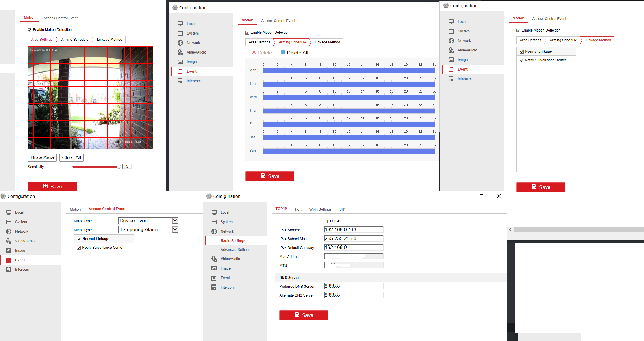Screen dimensions: 644x341
Task: Click Local monitor icon in the Arming Schedule window
Action: pos(180,24)
